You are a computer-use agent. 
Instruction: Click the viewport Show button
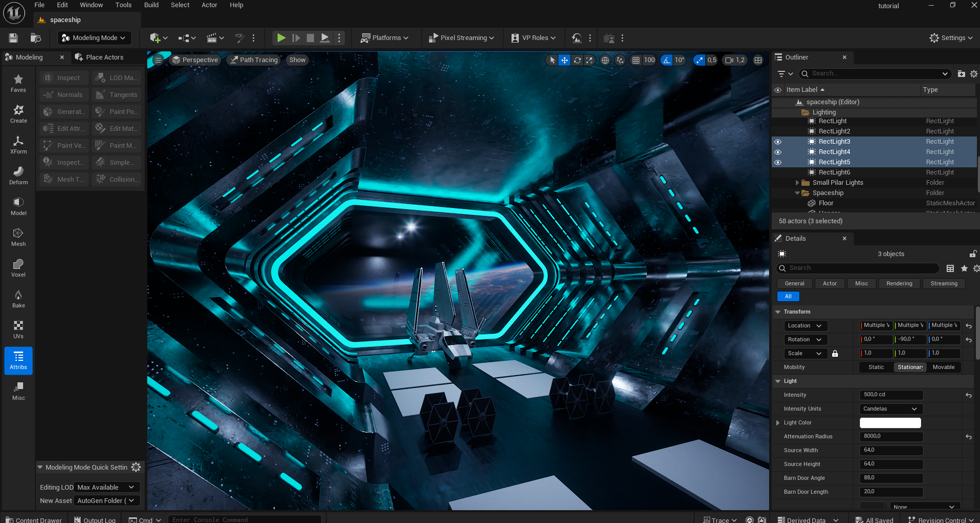297,60
